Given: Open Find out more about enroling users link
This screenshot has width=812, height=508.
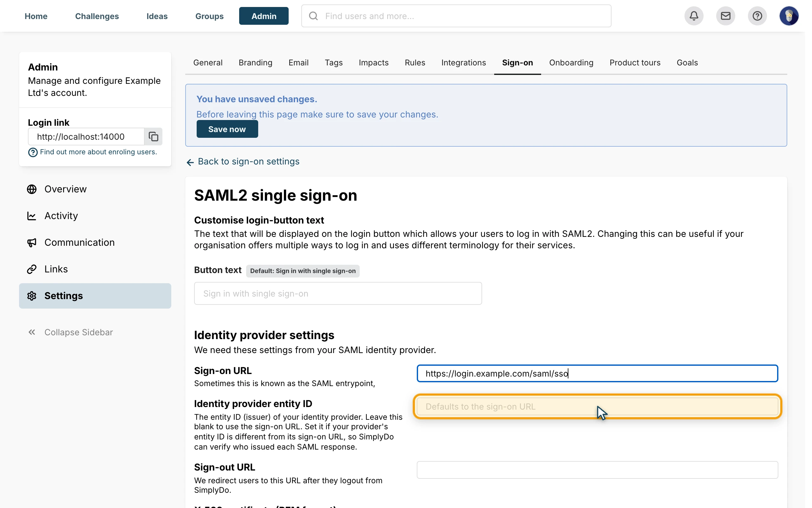Looking at the screenshot, I should pyautogui.click(x=98, y=152).
